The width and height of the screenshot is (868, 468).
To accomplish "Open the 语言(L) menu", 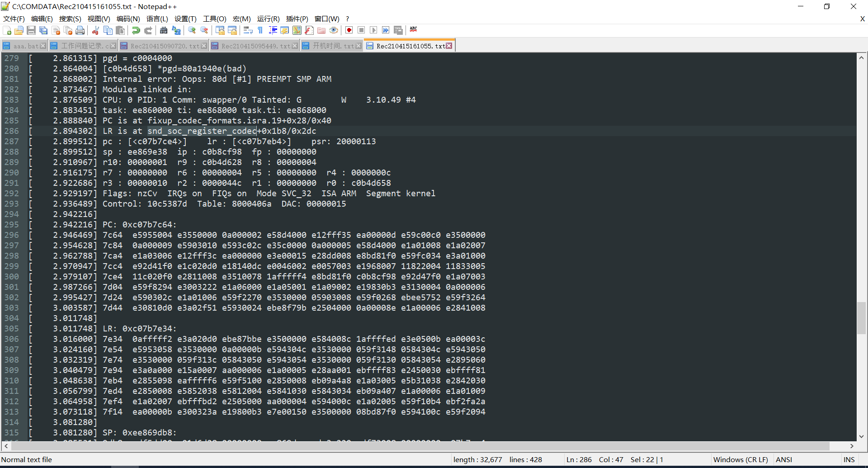I will [x=157, y=19].
